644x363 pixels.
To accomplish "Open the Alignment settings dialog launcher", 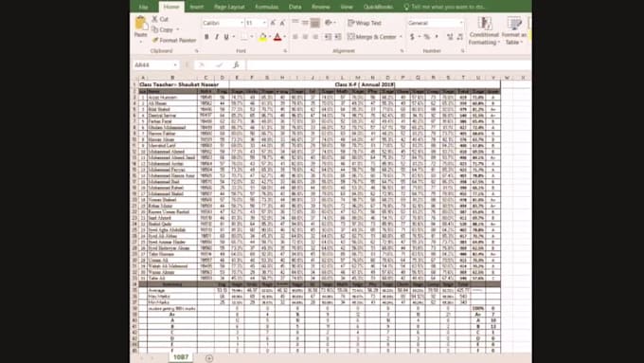I will click(x=402, y=51).
